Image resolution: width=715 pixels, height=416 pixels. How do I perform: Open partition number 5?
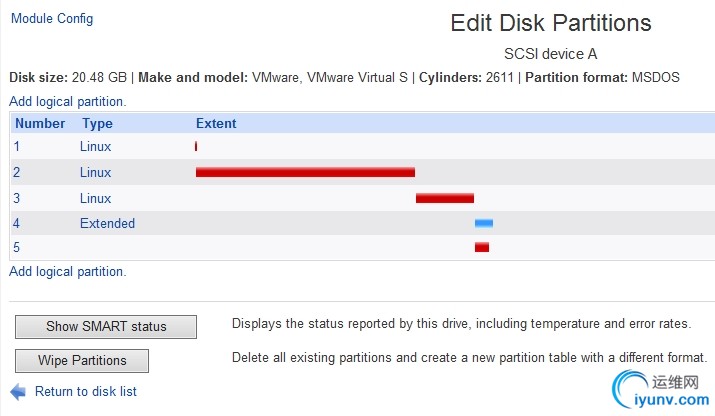coord(17,248)
